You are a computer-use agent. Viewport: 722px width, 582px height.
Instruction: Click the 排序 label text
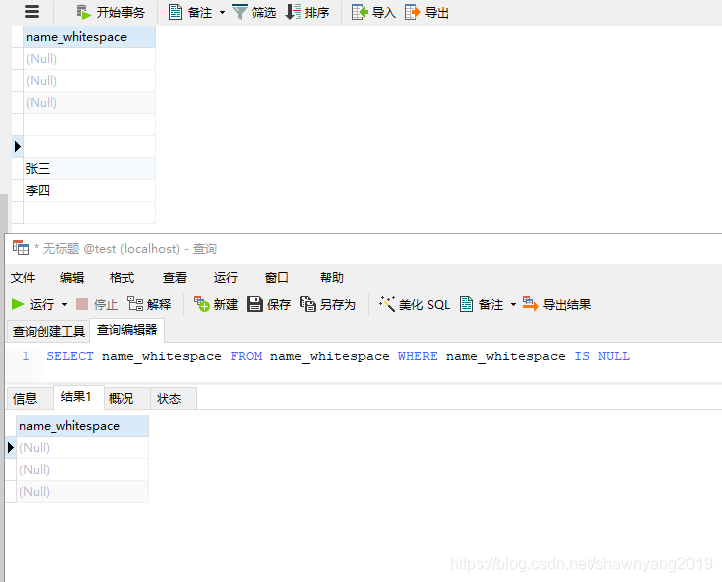point(317,12)
